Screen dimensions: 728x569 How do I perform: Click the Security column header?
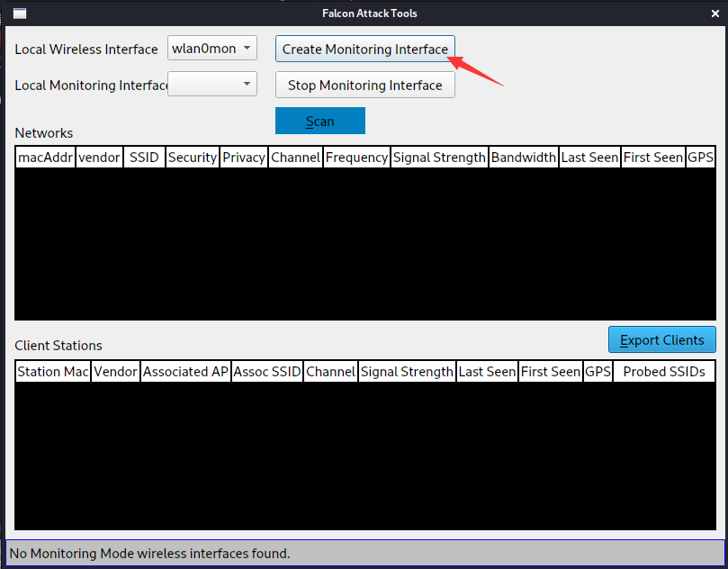[x=193, y=158]
